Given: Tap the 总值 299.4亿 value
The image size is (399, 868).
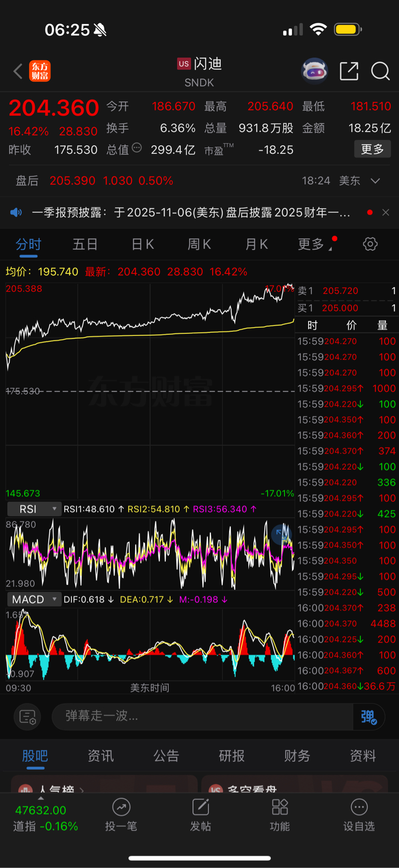Looking at the screenshot, I should [x=173, y=150].
